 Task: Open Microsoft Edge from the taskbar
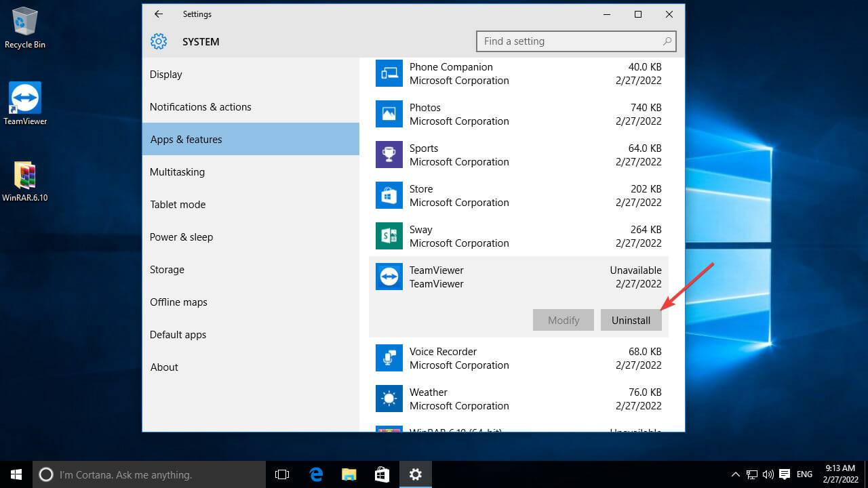pos(316,474)
